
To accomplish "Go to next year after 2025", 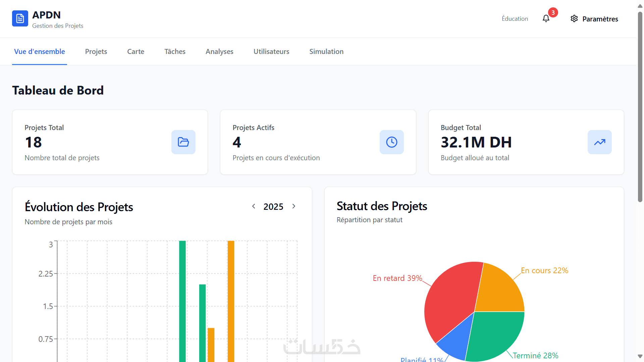I will tap(294, 206).
